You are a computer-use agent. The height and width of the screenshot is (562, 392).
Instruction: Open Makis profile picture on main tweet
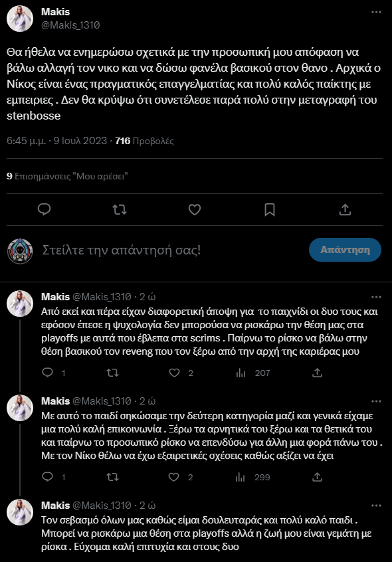tap(20, 19)
